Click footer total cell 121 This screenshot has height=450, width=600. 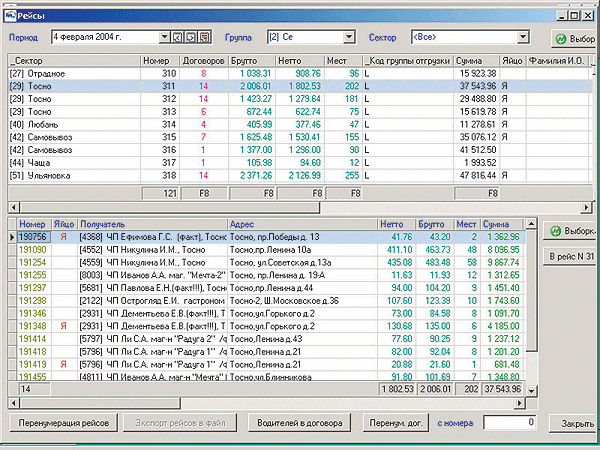160,194
